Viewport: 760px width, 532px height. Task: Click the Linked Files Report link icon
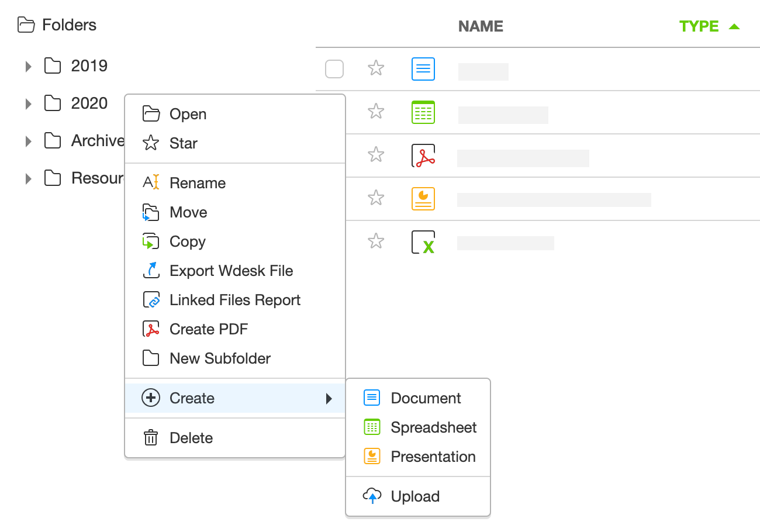coord(151,300)
